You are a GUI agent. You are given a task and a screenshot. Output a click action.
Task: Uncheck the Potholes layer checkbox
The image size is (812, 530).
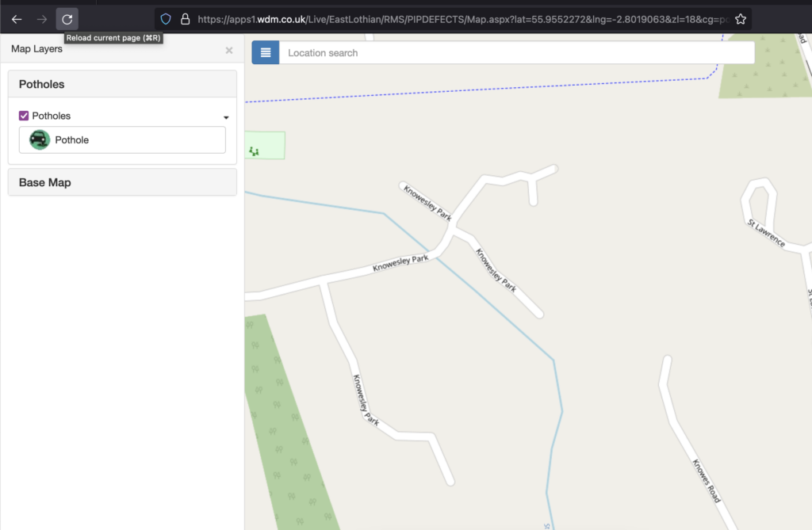24,116
